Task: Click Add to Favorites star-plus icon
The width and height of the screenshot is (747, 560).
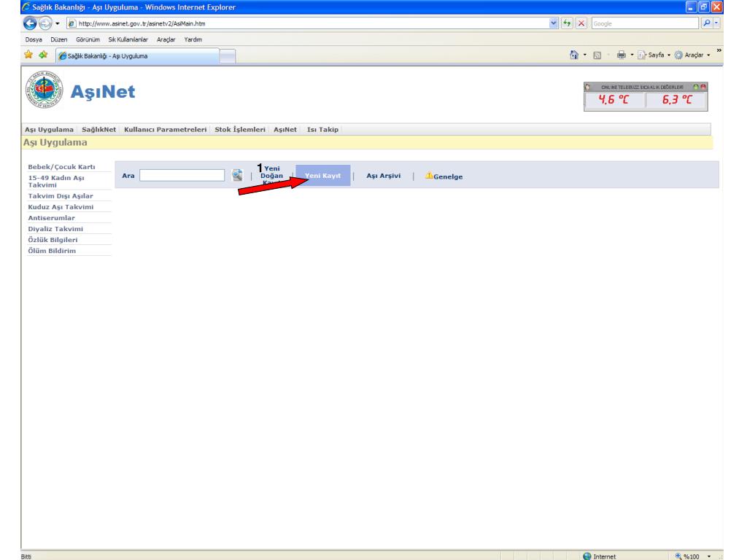Action: pyautogui.click(x=43, y=55)
